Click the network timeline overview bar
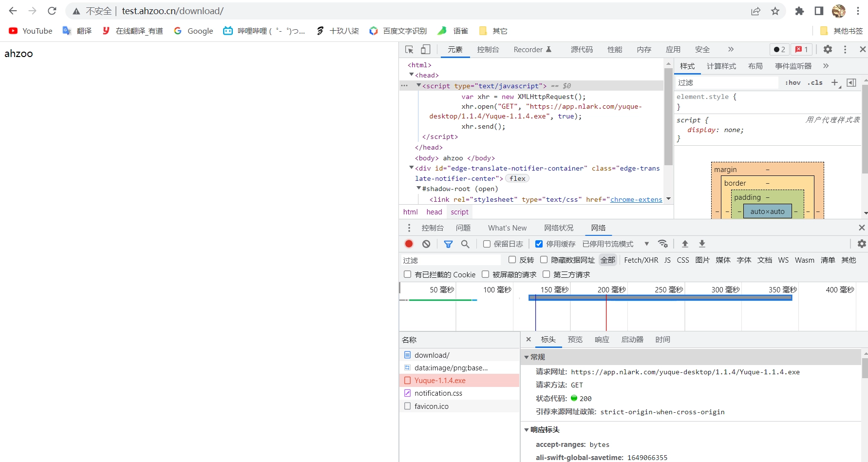Screen dimensions: 868x462 point(660,298)
